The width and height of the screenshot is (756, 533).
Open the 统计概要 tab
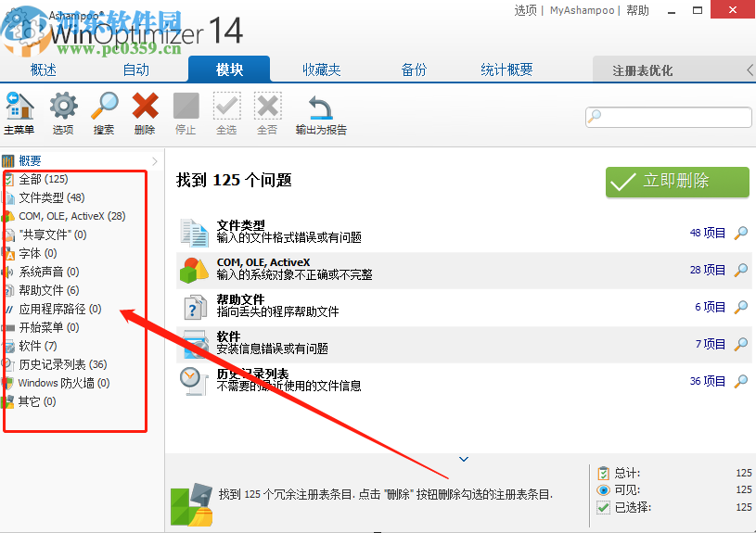(506, 70)
